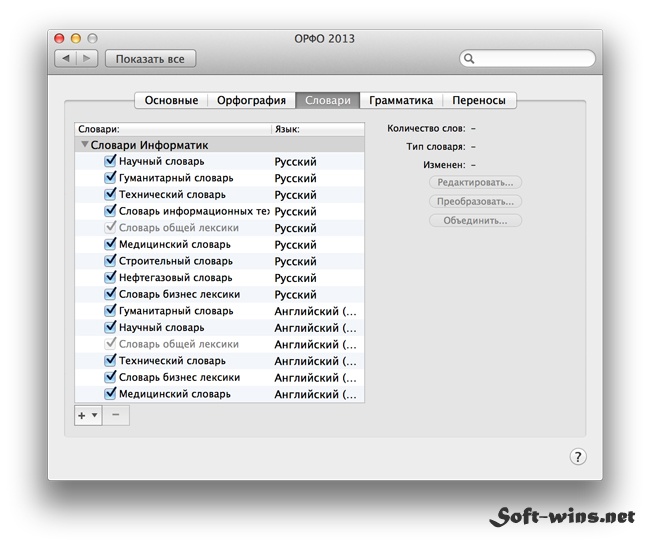The width and height of the screenshot is (650, 546).
Task: Open the Грамматика tab
Action: point(401,100)
